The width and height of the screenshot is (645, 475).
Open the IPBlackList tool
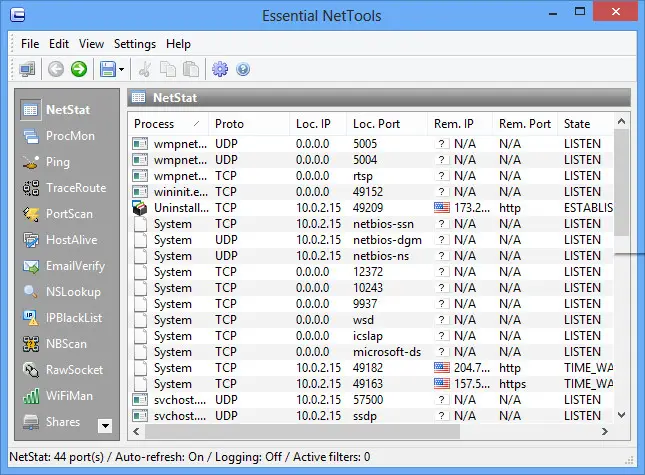pos(63,318)
